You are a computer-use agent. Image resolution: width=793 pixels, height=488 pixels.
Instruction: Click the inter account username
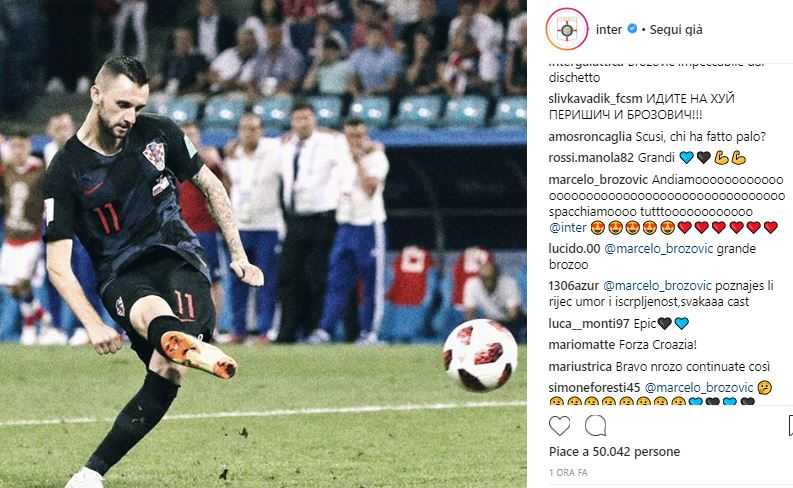point(609,29)
